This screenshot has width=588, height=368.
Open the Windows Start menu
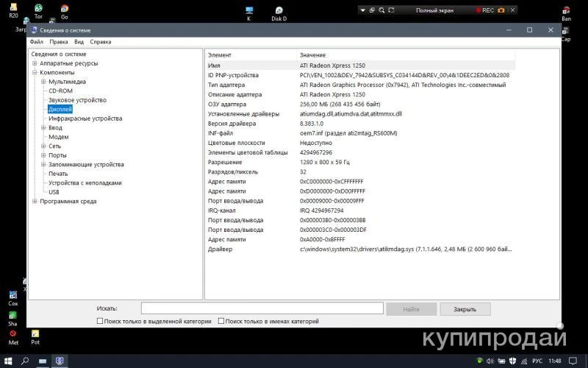pos(7,361)
